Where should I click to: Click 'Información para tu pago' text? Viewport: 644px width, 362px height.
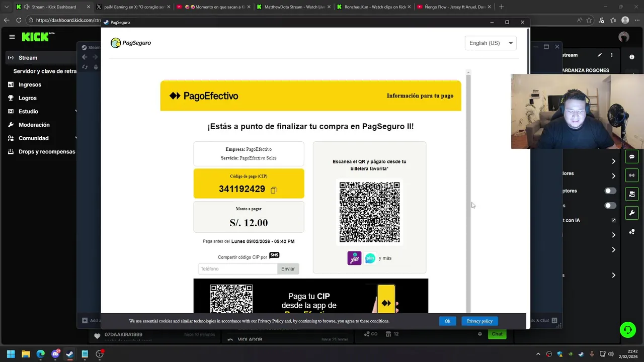[x=420, y=96]
